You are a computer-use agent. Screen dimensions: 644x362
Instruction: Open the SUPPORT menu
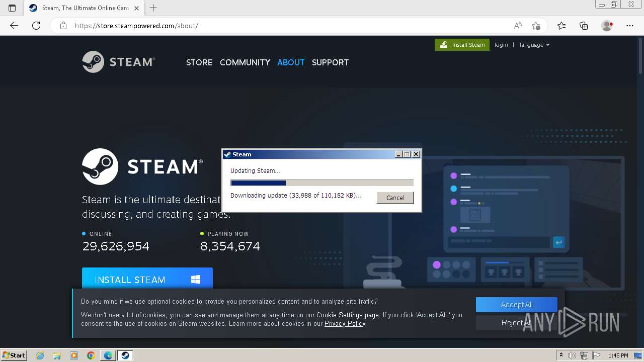pos(330,62)
